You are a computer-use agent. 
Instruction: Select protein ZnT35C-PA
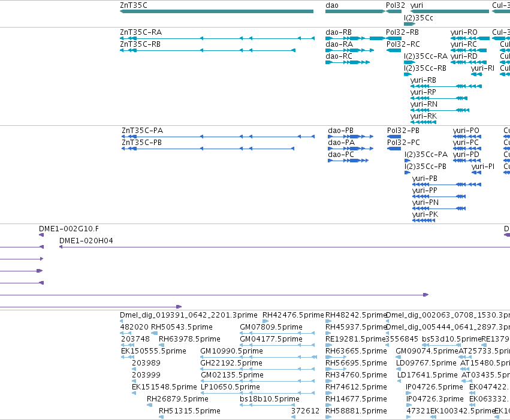218,137
